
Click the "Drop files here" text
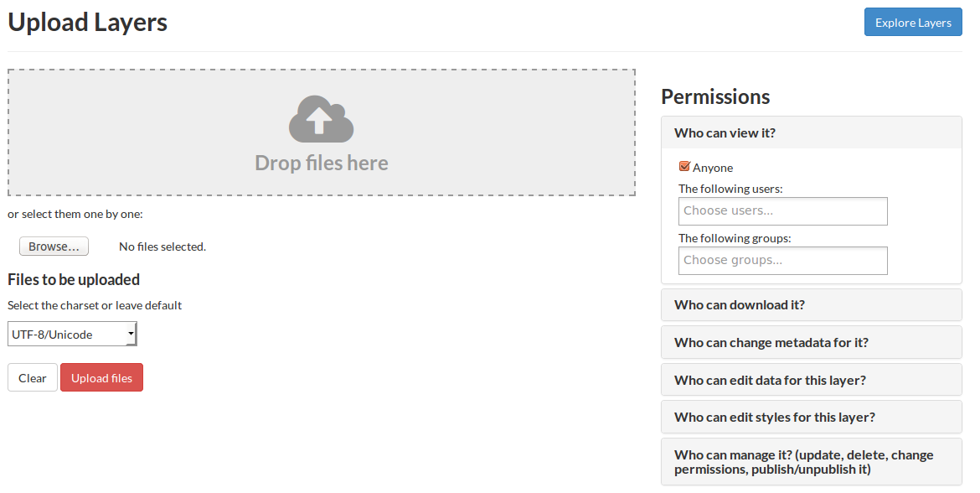tap(322, 163)
